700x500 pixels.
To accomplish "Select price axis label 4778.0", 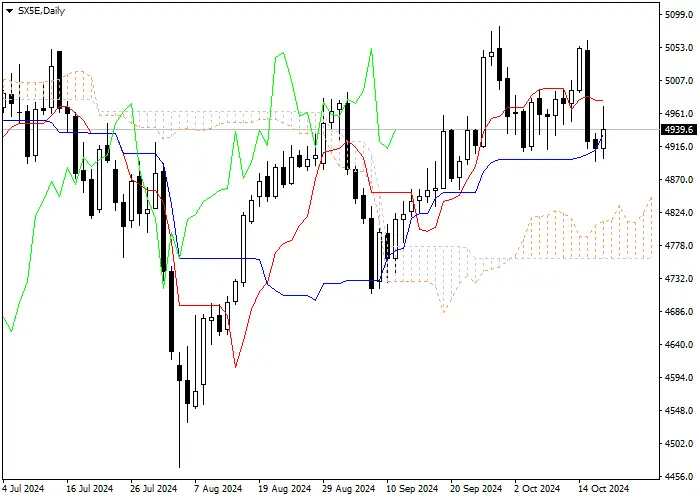I will pos(679,246).
